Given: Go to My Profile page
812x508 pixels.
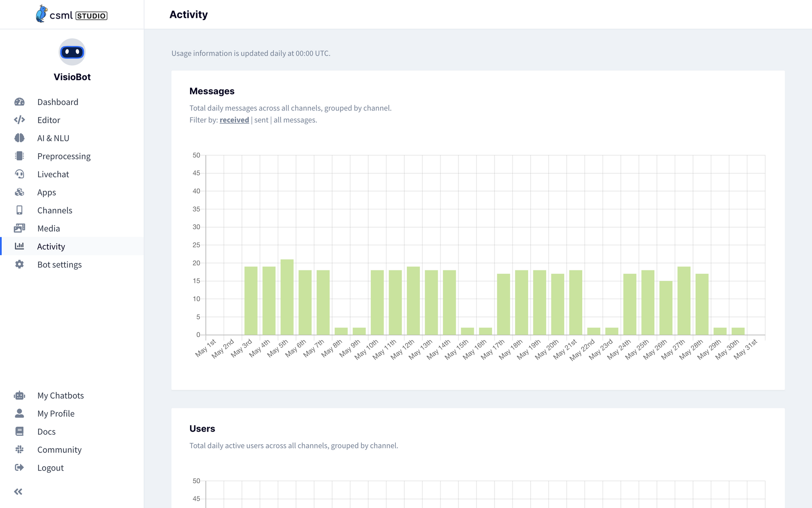Looking at the screenshot, I should pyautogui.click(x=56, y=414).
